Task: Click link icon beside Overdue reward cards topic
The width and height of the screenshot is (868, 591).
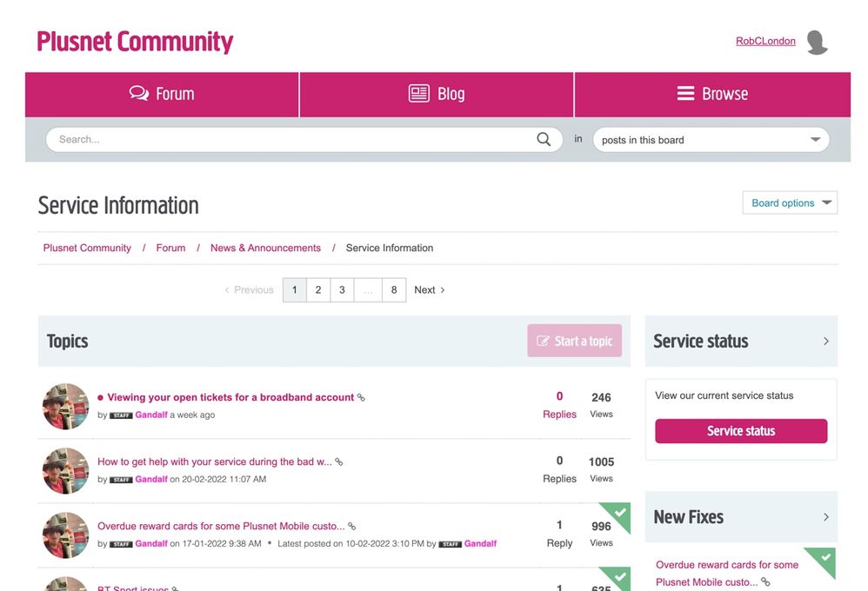Action: point(351,527)
